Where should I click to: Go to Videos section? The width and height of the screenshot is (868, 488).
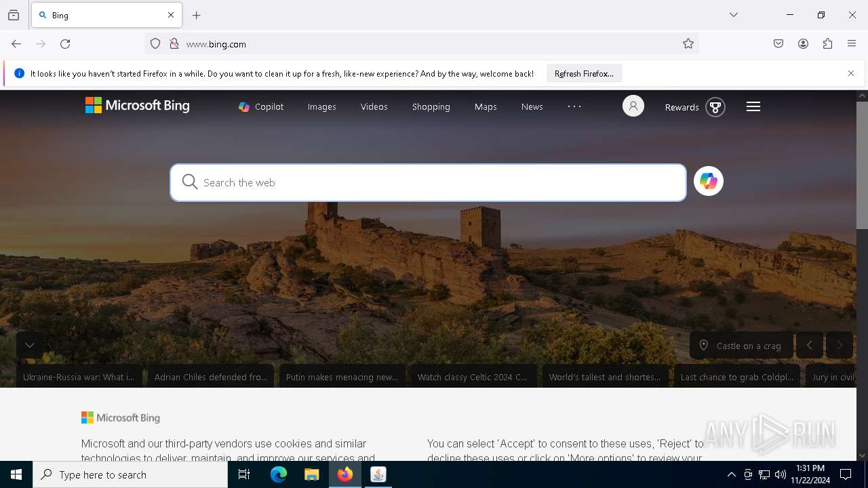(x=374, y=107)
